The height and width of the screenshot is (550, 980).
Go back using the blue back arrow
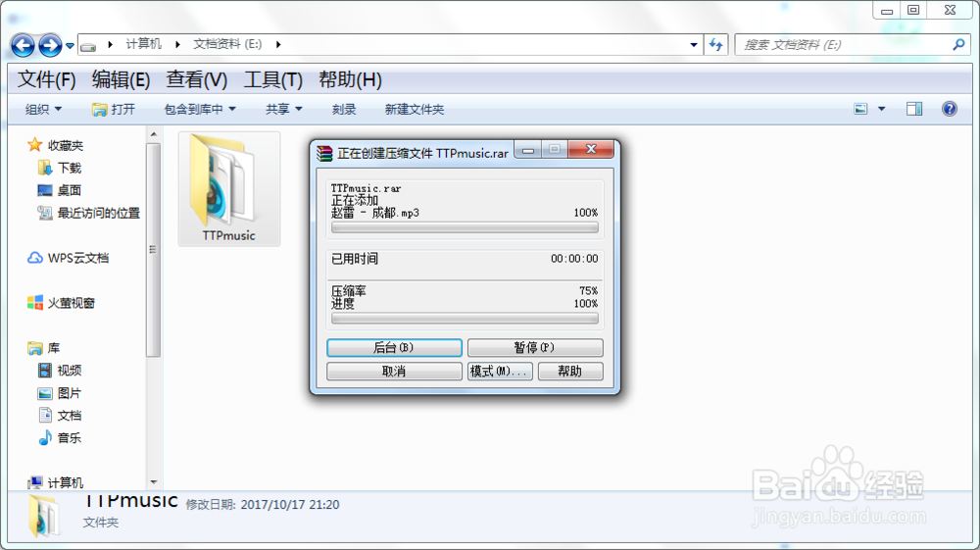point(23,45)
